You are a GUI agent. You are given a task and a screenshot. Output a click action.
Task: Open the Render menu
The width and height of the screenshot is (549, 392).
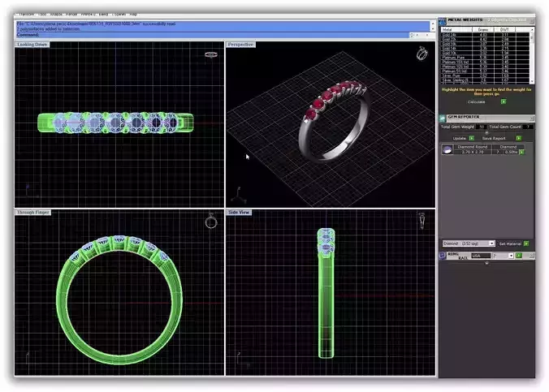(x=71, y=15)
